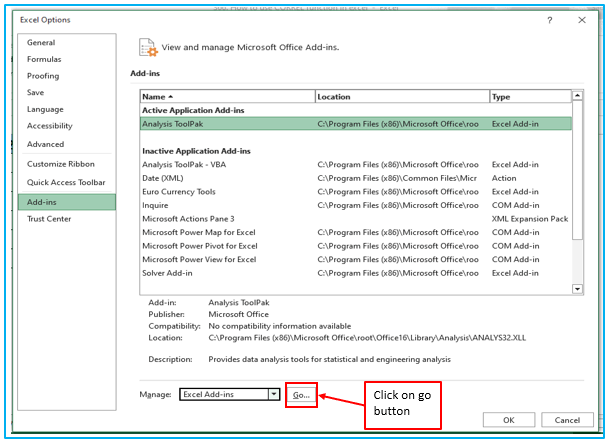Select Euro Currency Tools add-in
Image resolution: width=609 pixels, height=444 pixels.
356,192
